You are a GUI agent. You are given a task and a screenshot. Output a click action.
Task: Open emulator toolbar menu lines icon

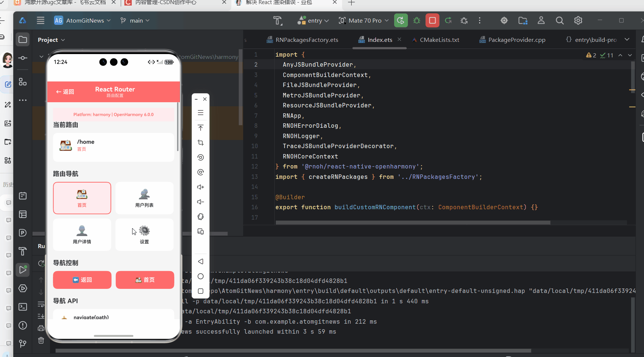(201, 113)
